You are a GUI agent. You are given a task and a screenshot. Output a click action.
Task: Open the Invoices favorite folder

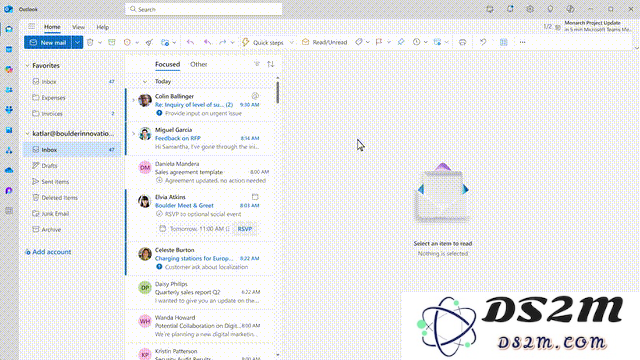click(72, 113)
